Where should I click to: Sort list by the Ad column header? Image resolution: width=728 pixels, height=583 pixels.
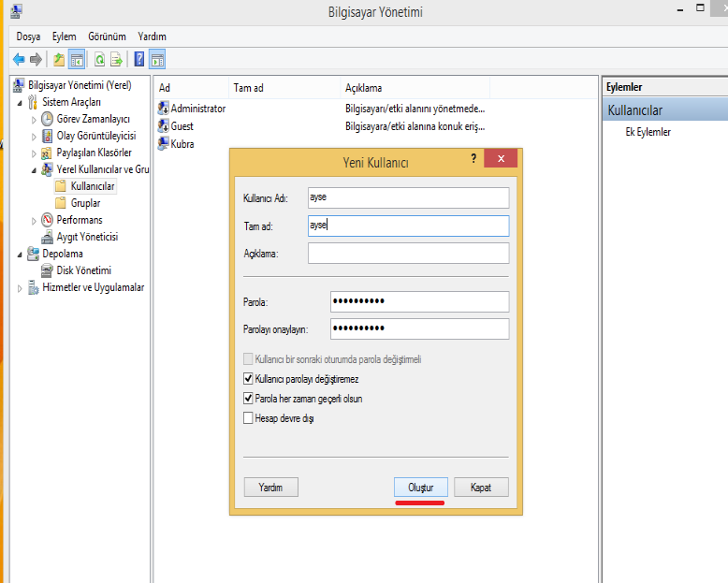click(x=191, y=88)
